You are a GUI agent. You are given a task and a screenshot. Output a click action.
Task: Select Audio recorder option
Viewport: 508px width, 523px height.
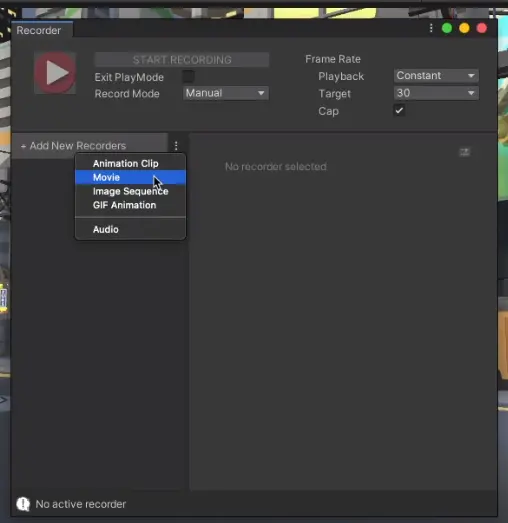click(130, 229)
